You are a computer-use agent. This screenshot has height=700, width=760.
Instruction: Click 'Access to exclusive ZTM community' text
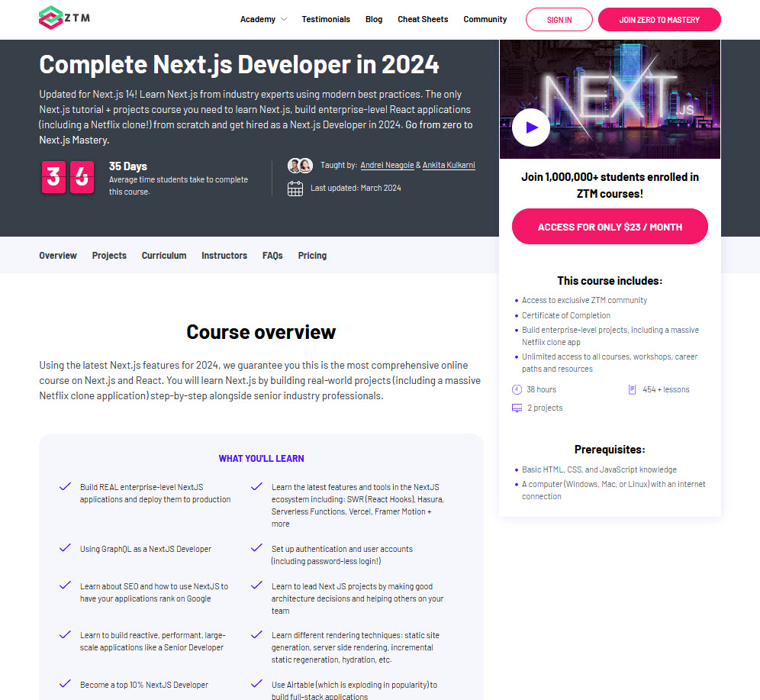[x=584, y=300]
